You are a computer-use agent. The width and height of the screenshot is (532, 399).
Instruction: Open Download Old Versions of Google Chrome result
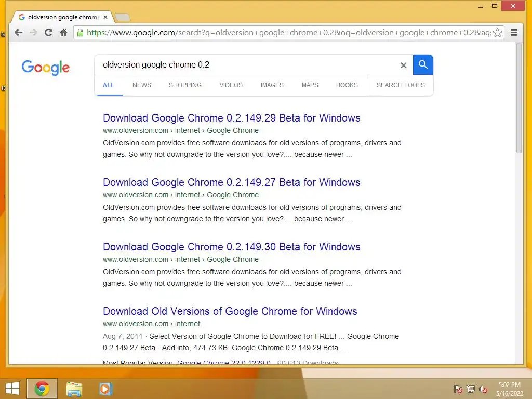click(x=230, y=311)
